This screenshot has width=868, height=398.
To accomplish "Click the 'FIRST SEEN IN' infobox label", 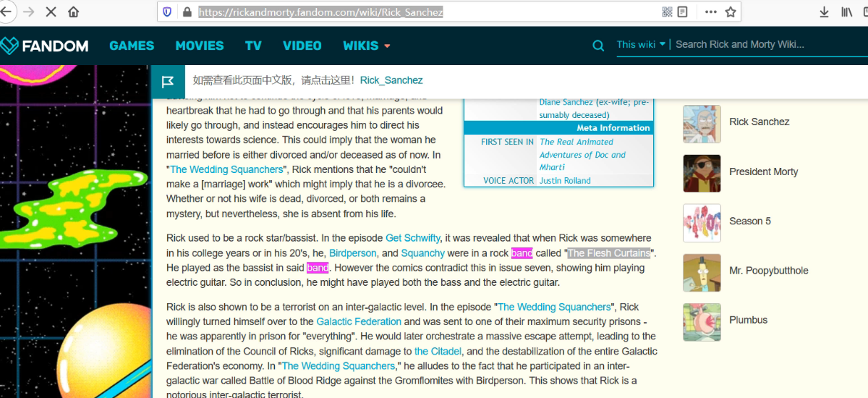I will (508, 142).
